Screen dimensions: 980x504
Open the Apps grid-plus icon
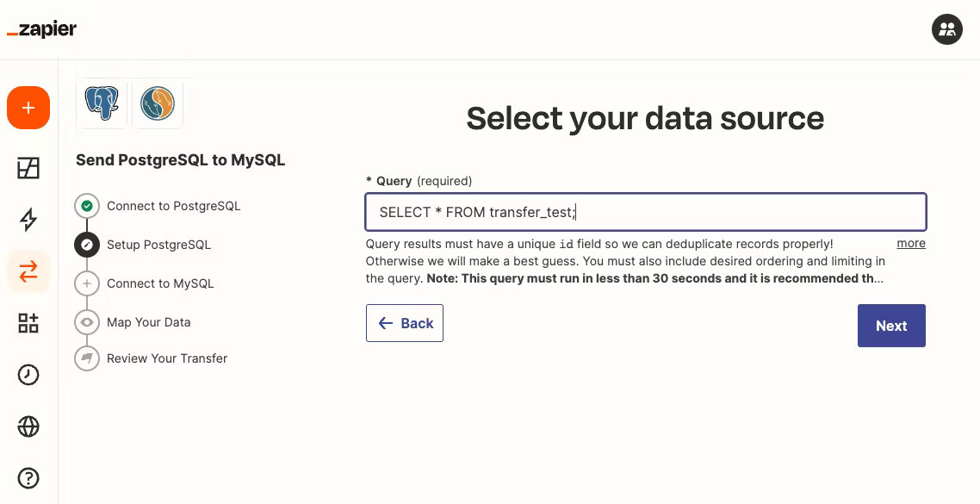point(28,323)
